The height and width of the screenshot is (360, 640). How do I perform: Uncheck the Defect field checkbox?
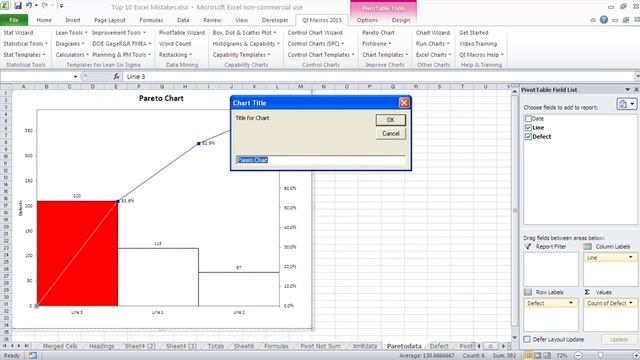pyautogui.click(x=528, y=137)
